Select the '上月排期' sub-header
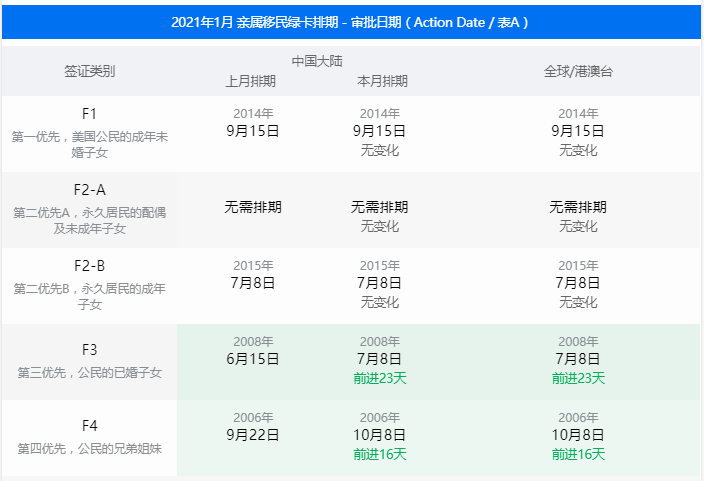The width and height of the screenshot is (704, 481). (251, 81)
